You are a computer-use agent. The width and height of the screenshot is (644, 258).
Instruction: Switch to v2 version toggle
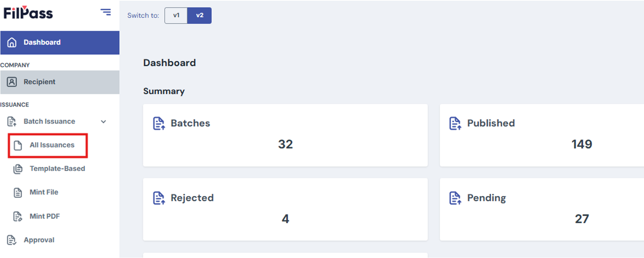point(200,16)
